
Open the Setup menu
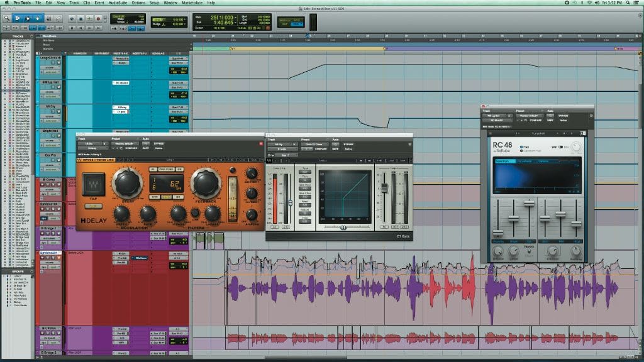(154, 3)
